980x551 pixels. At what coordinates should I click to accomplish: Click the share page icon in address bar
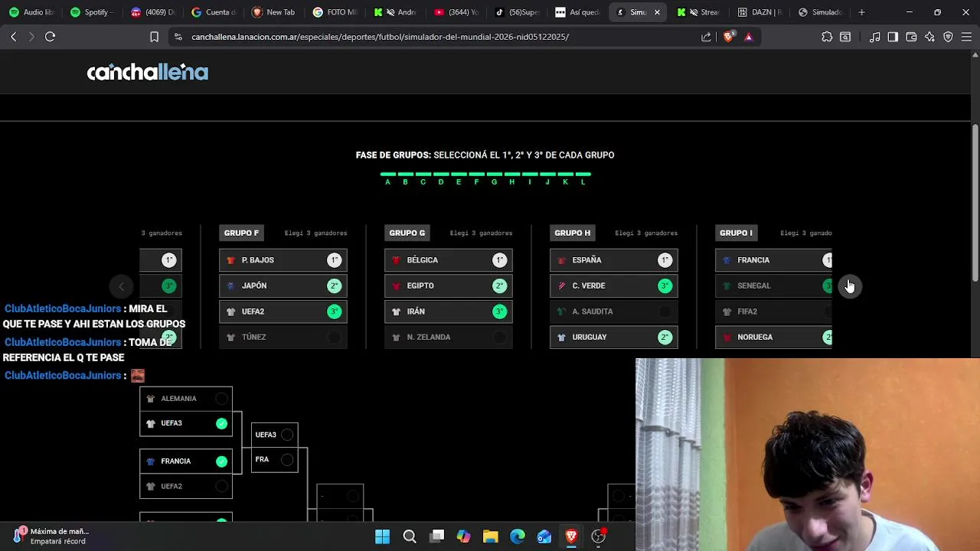coord(706,37)
